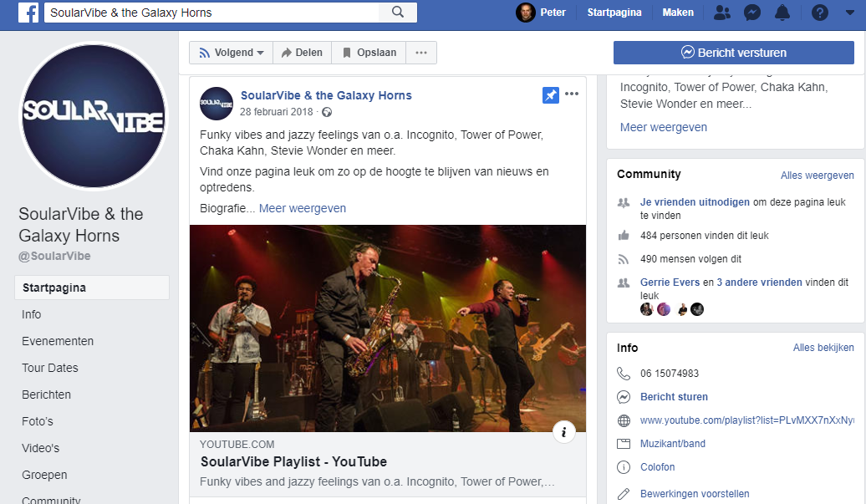Click the Delen button

point(302,53)
